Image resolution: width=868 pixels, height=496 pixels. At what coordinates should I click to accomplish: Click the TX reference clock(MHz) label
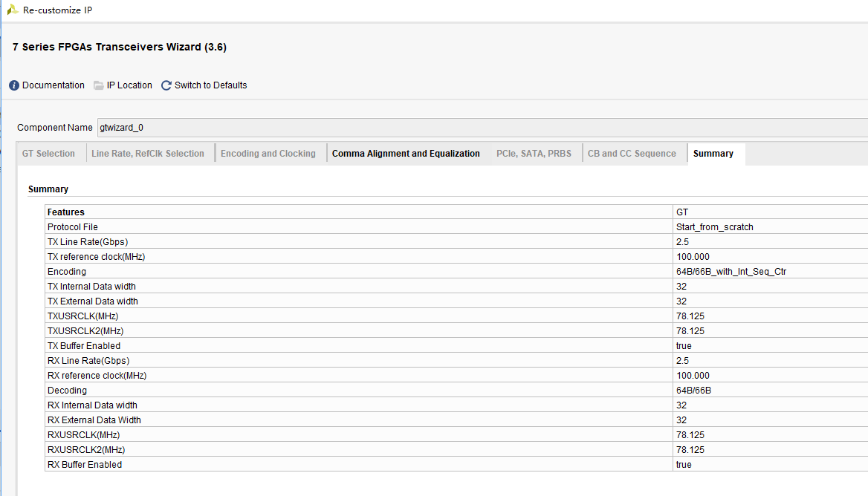point(97,257)
